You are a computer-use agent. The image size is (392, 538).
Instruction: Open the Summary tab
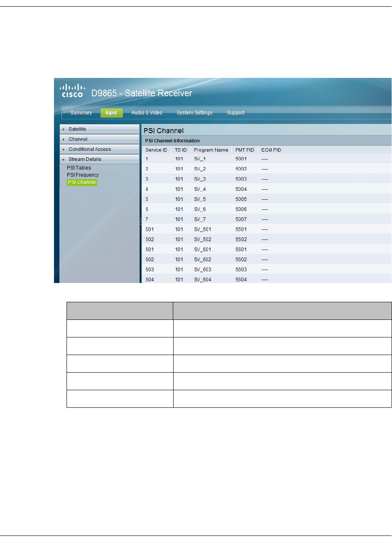(81, 113)
